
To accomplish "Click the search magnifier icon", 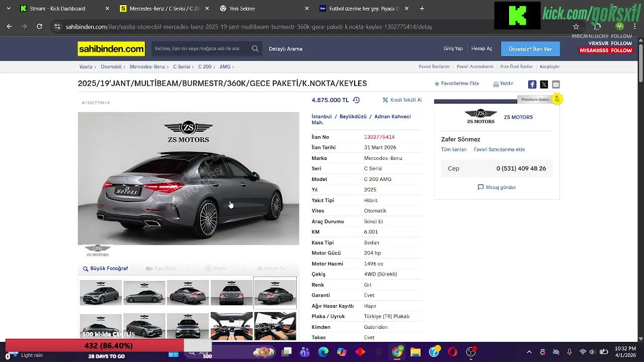I will (x=255, y=49).
